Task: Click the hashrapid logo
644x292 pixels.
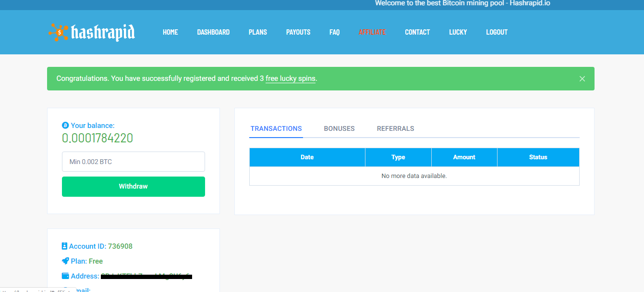Action: (92, 32)
